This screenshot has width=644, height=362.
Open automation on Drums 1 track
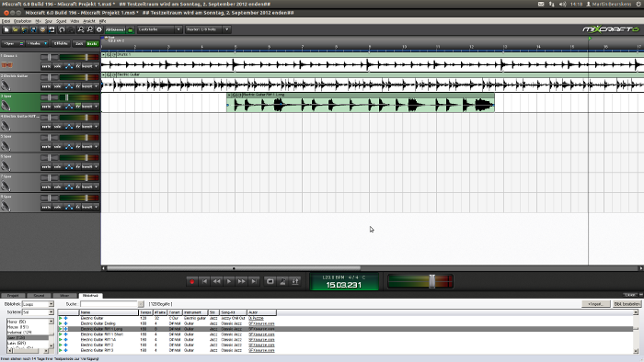point(69,66)
